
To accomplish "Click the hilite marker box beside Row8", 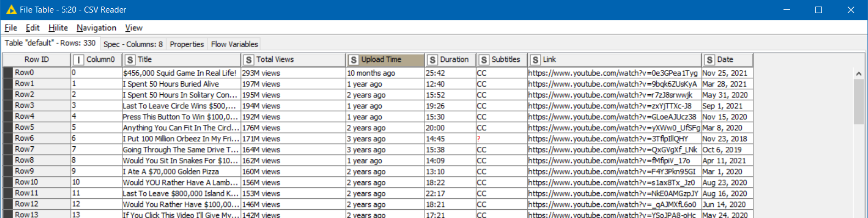I will [8, 160].
